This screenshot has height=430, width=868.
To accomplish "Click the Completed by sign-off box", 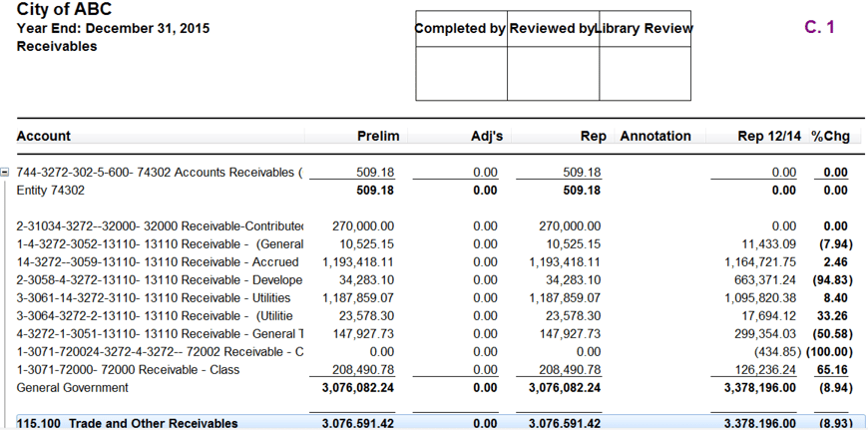I will click(461, 73).
